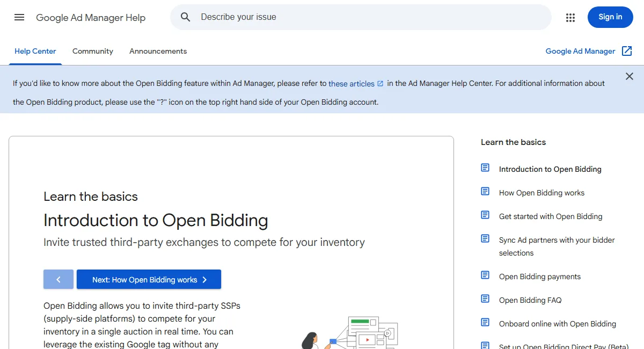Screen dimensions: 644x349
Task: Click Next: How Open Bidding works button
Action: pyautogui.click(x=149, y=279)
